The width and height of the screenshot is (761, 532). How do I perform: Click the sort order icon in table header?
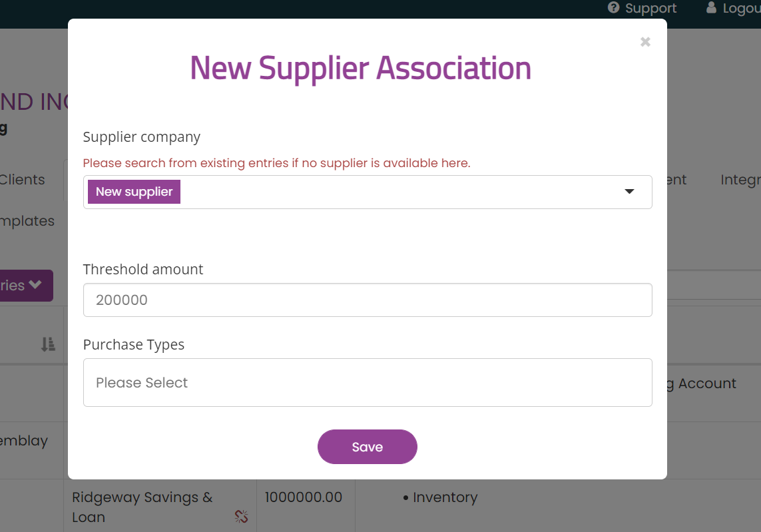(x=48, y=344)
